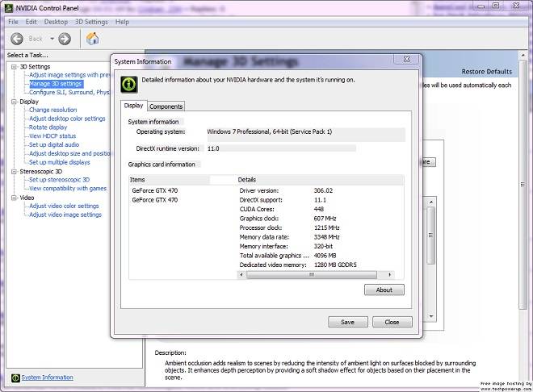
Task: Open the Home page icon
Action: (92, 39)
